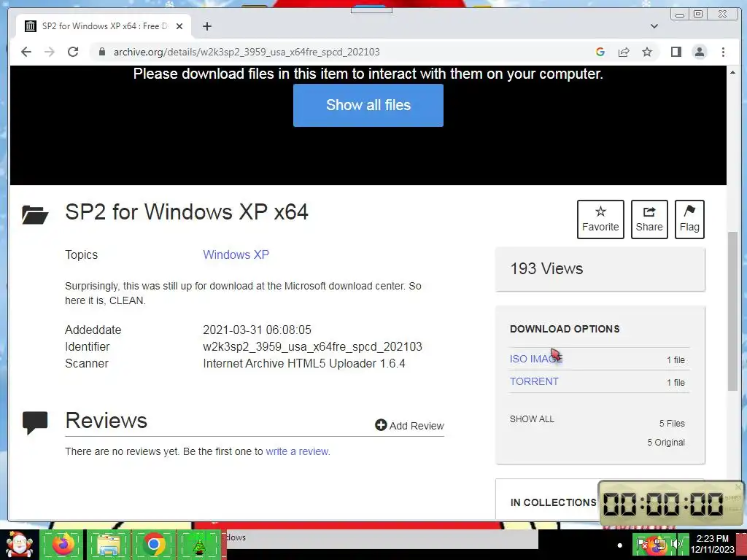Flag this item with the Flag button
The width and height of the screenshot is (747, 560).
[689, 219]
